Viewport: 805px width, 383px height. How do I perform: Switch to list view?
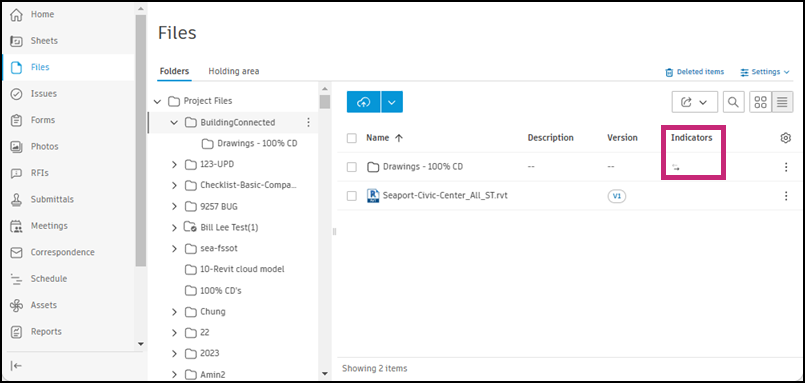[782, 102]
